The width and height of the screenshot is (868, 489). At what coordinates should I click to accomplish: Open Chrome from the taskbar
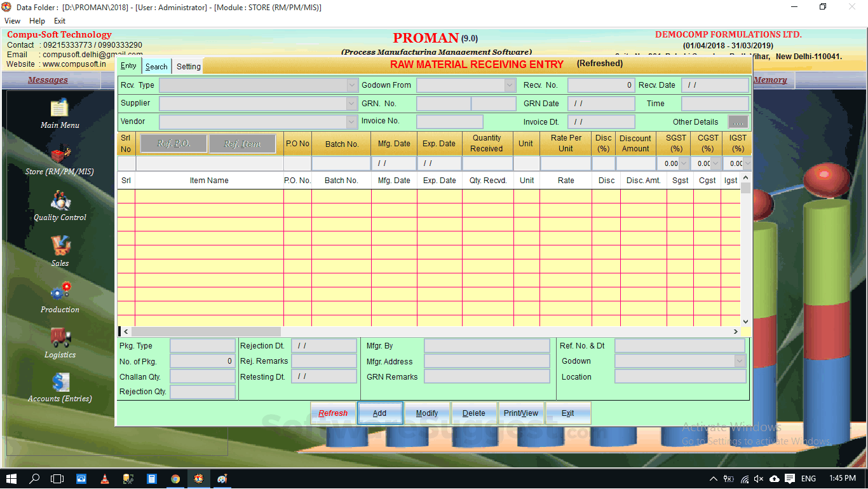click(x=175, y=479)
